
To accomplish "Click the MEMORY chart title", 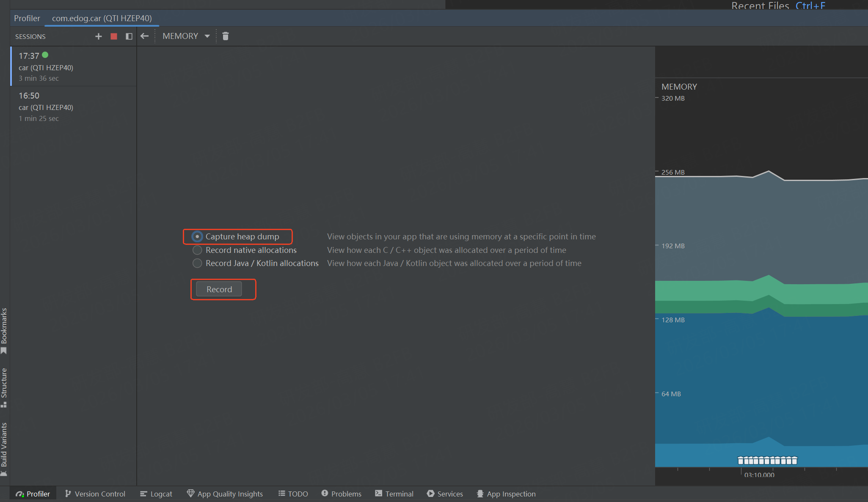I will [679, 87].
